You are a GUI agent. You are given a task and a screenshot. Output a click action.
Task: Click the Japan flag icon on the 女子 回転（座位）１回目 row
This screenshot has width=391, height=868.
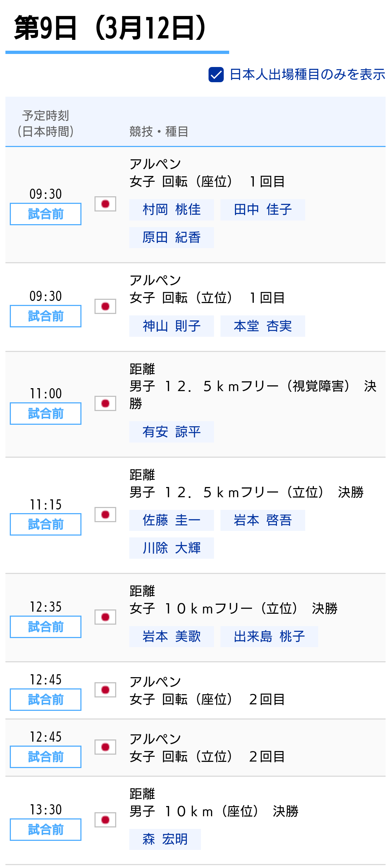click(105, 204)
